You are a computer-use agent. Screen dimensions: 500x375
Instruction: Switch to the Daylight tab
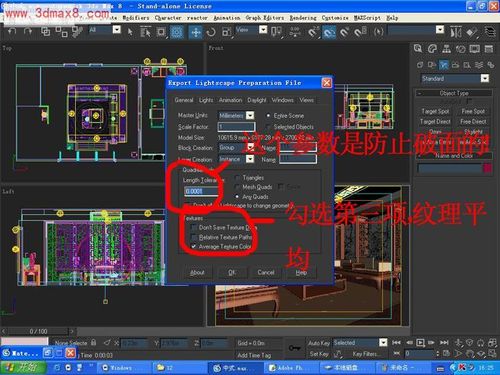pyautogui.click(x=257, y=100)
